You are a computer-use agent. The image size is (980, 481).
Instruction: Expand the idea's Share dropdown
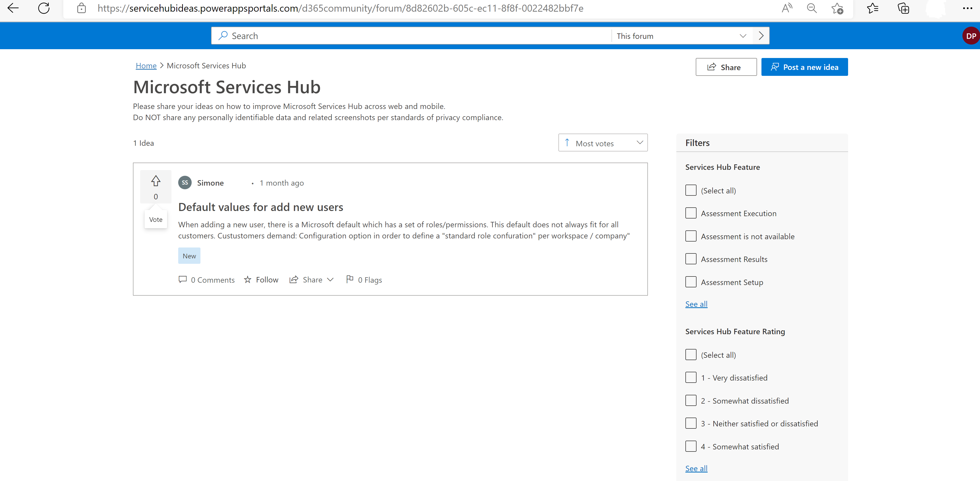click(x=312, y=280)
